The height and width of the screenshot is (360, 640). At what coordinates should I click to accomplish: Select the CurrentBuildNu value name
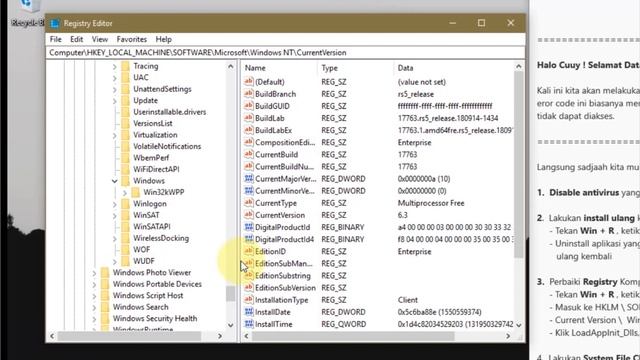tap(284, 167)
